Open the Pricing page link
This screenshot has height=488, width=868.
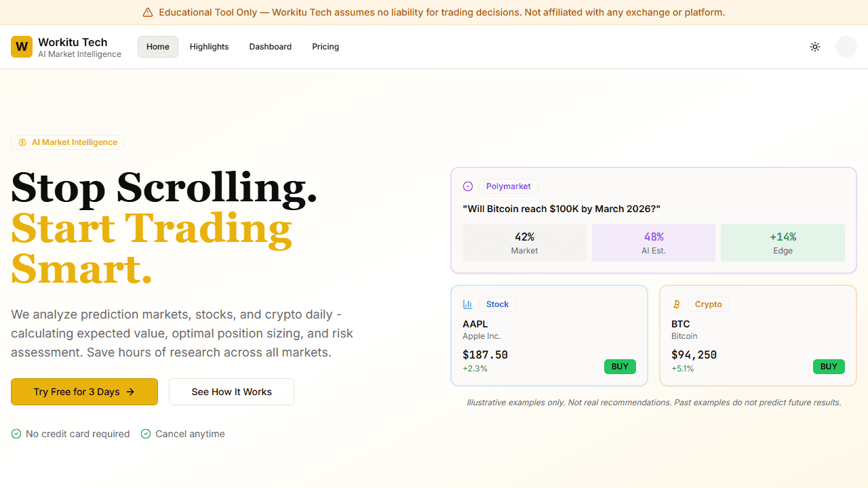[325, 47]
